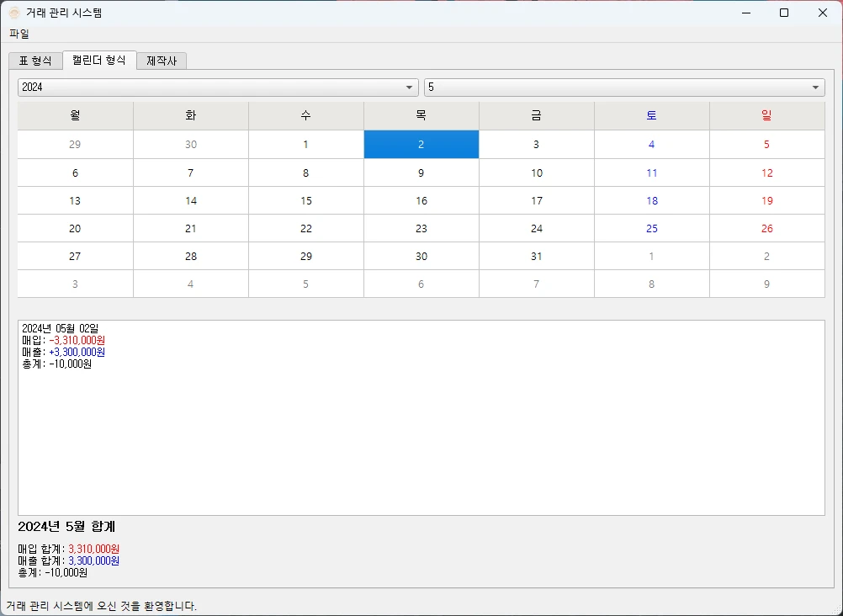Minimize the application window

click(x=745, y=13)
